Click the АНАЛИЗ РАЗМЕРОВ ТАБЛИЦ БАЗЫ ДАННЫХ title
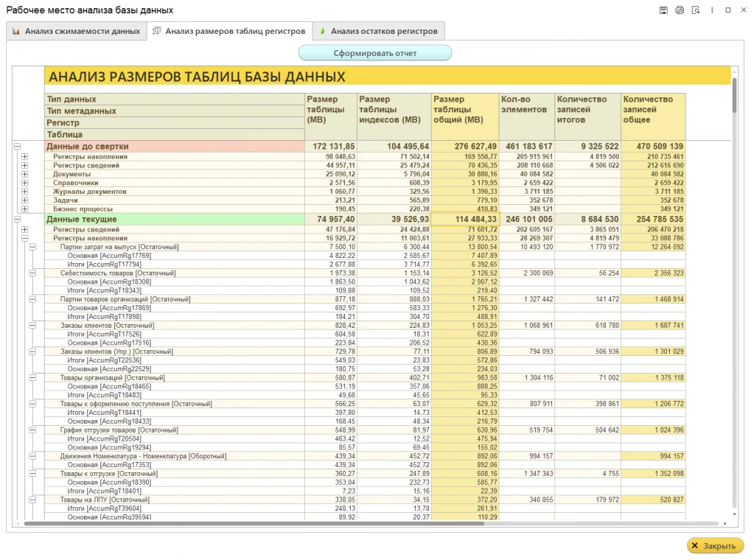754x560 pixels. coord(197,77)
